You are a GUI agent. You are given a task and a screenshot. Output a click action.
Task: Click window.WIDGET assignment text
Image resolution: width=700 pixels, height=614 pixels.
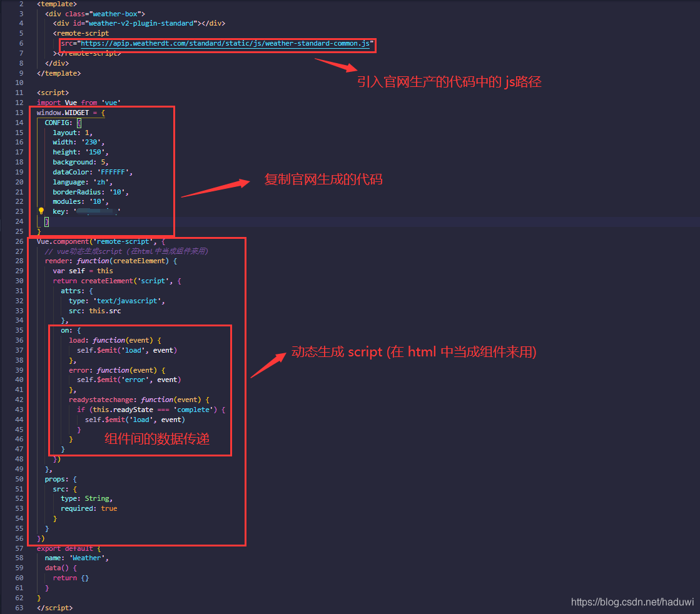(71, 113)
